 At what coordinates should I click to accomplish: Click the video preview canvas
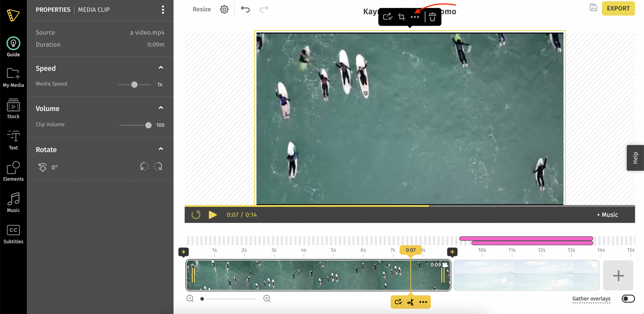[410, 118]
